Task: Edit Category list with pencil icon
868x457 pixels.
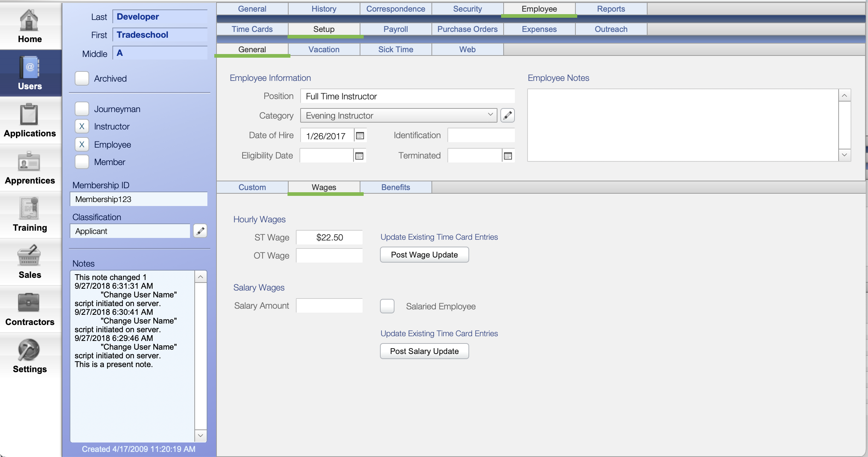Action: point(508,115)
